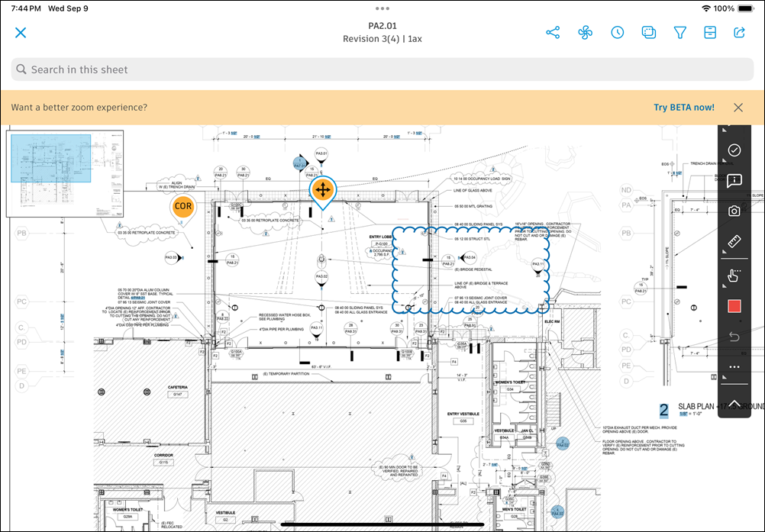
Task: Tap the 'Try BETA now!' link
Action: click(x=684, y=108)
